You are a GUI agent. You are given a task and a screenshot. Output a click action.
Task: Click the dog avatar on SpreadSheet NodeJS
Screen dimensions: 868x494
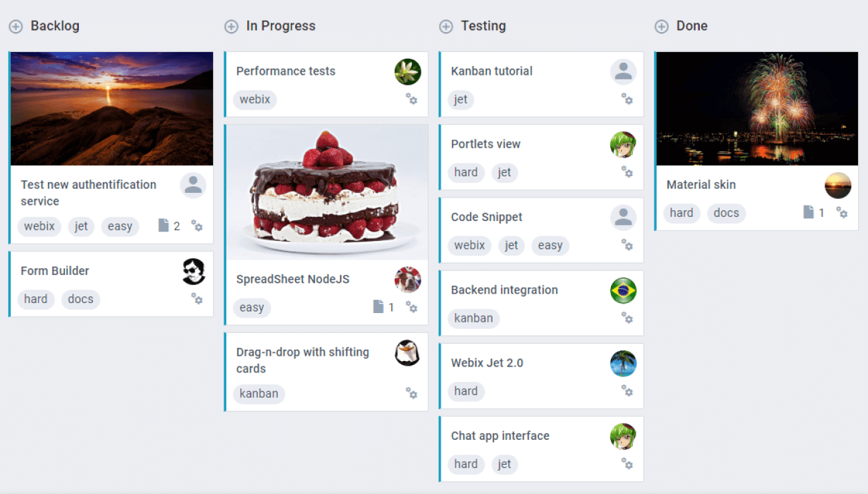(408, 280)
